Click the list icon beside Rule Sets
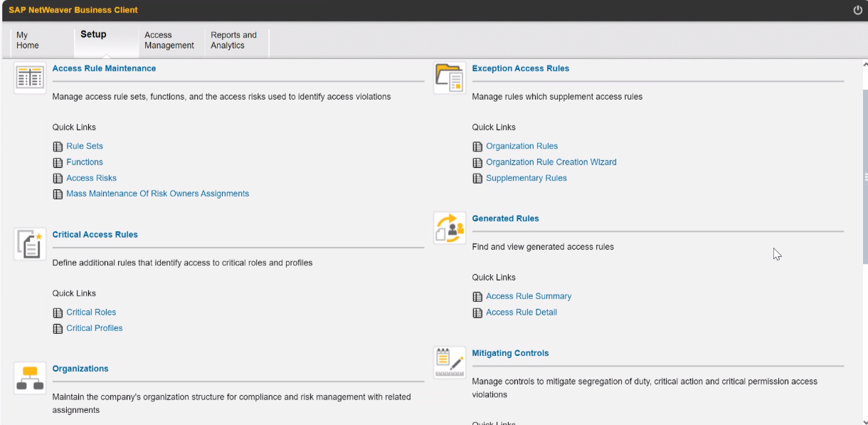This screenshot has height=425, width=868. 58,147
